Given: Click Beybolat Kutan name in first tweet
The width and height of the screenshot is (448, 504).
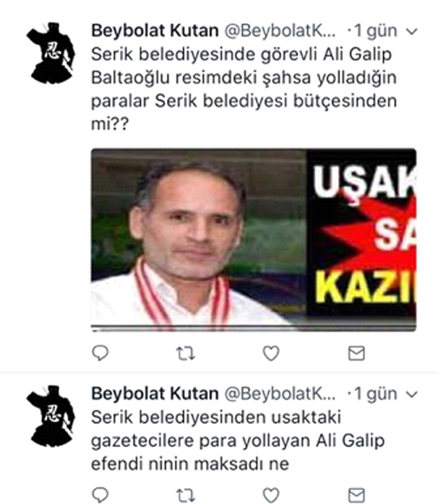Looking at the screenshot, I should 155,31.
